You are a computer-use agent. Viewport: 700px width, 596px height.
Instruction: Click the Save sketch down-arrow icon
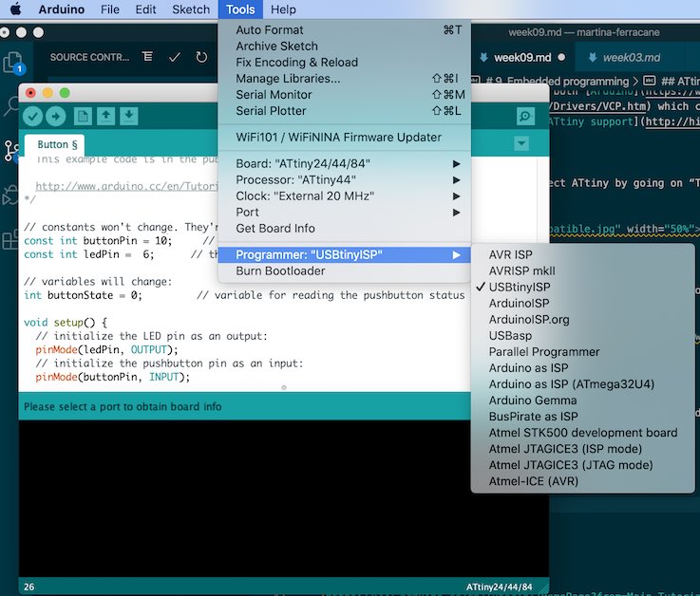129,116
